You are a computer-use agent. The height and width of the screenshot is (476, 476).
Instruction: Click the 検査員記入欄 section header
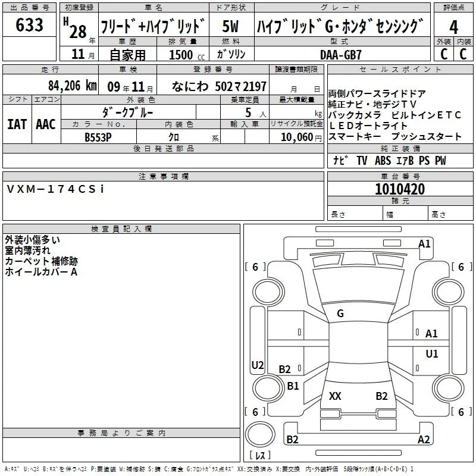tap(121, 229)
